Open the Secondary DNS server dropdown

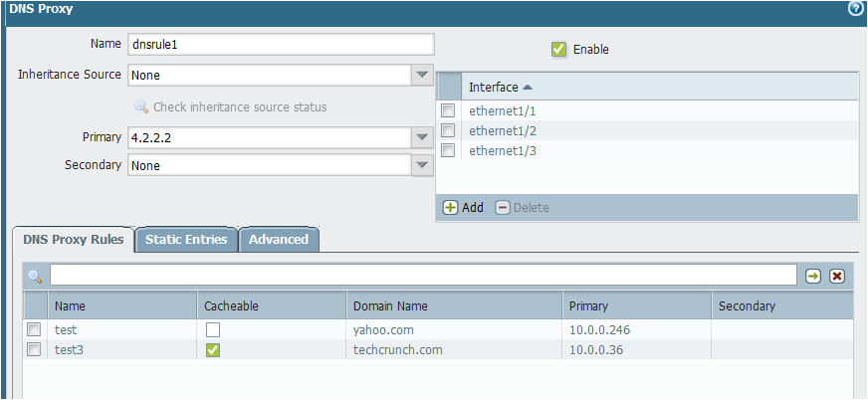pos(422,166)
